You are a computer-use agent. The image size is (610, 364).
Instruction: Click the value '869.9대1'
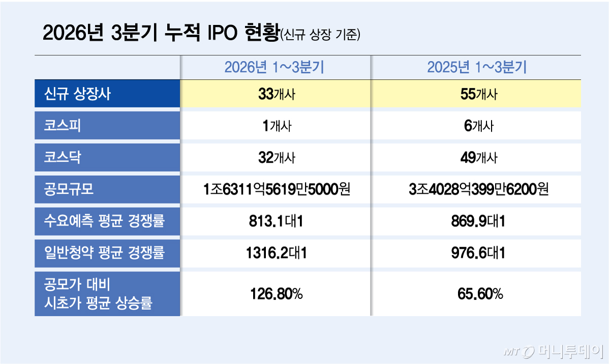click(478, 221)
